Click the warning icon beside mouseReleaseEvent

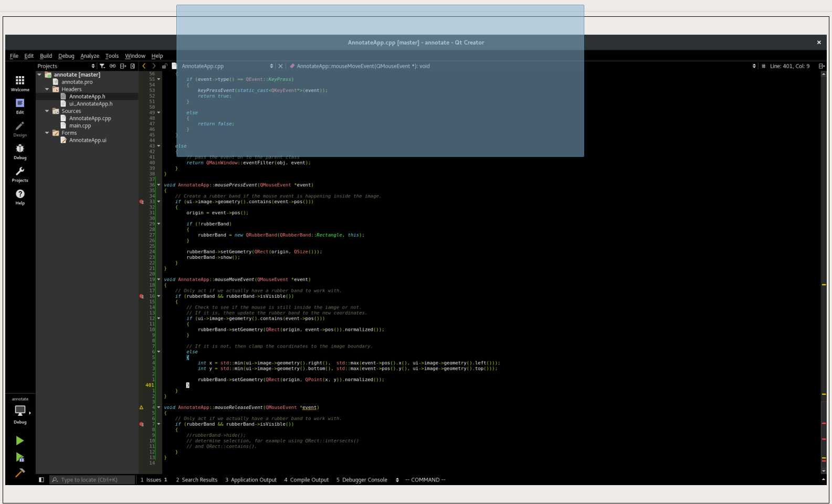click(141, 407)
